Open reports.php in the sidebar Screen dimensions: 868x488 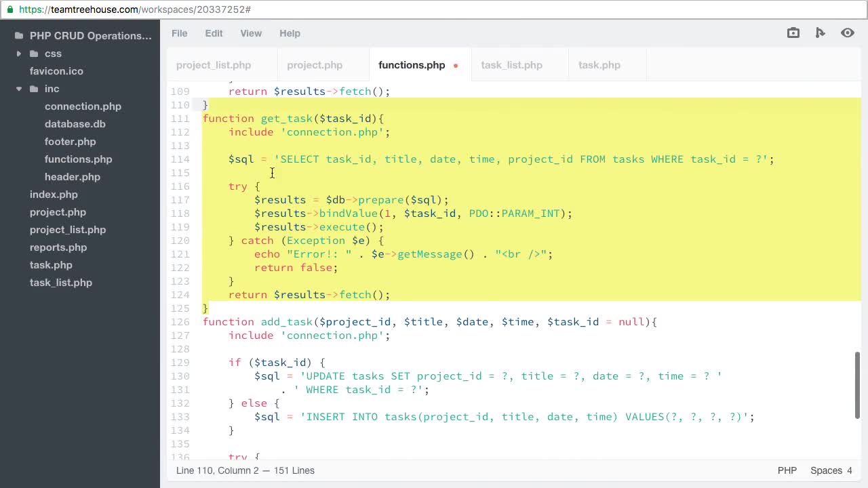point(58,247)
